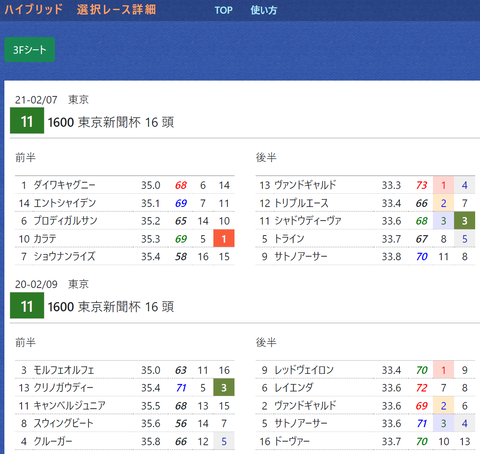Open the TOP navigation link
Image resolution: width=480 pixels, height=454 pixels.
(223, 10)
